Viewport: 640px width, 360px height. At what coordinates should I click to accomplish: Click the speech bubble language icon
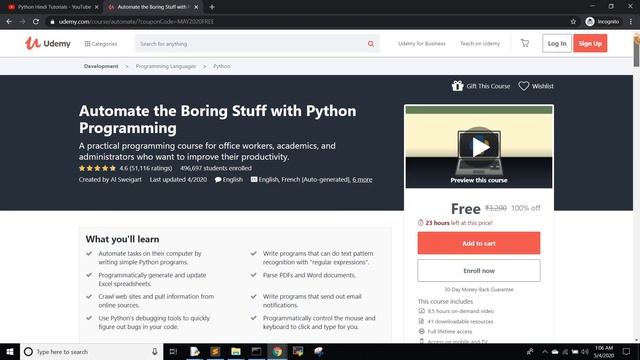pos(218,180)
